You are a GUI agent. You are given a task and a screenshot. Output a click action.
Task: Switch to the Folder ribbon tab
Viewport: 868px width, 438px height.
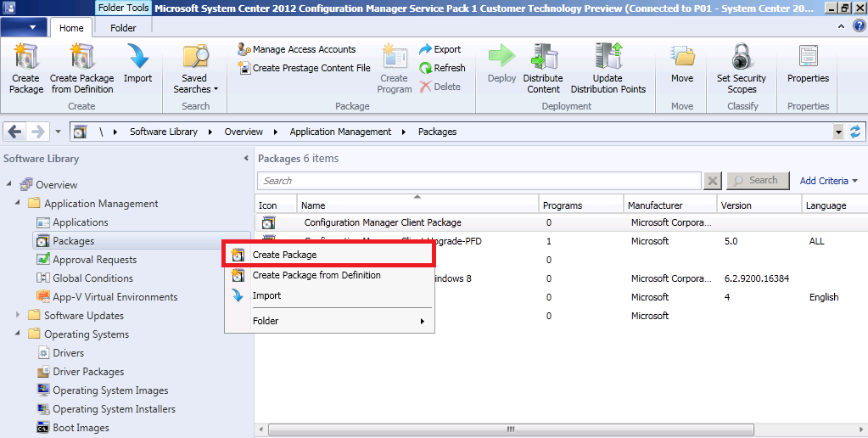(x=123, y=28)
